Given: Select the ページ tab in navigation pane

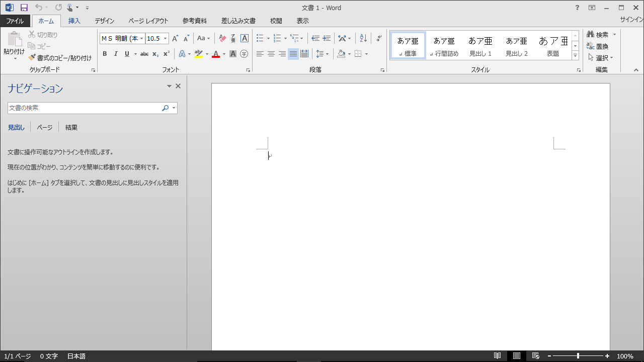Looking at the screenshot, I should (x=44, y=128).
